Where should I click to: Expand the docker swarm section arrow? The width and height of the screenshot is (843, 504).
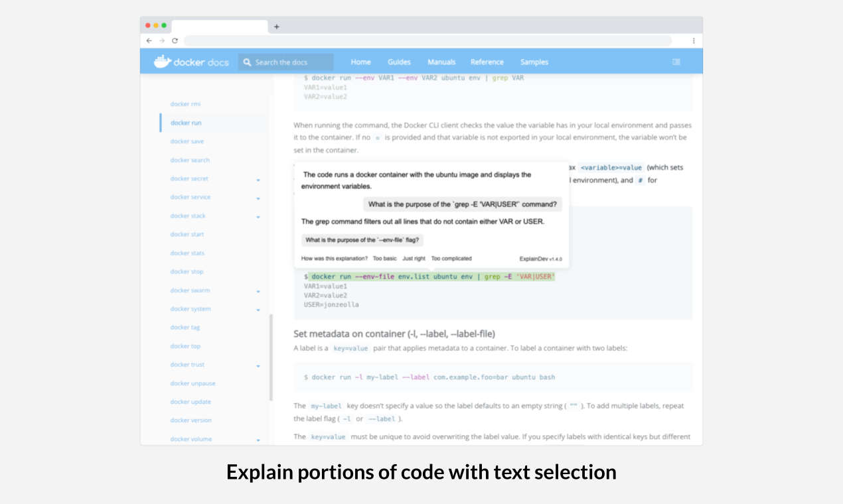pos(258,291)
